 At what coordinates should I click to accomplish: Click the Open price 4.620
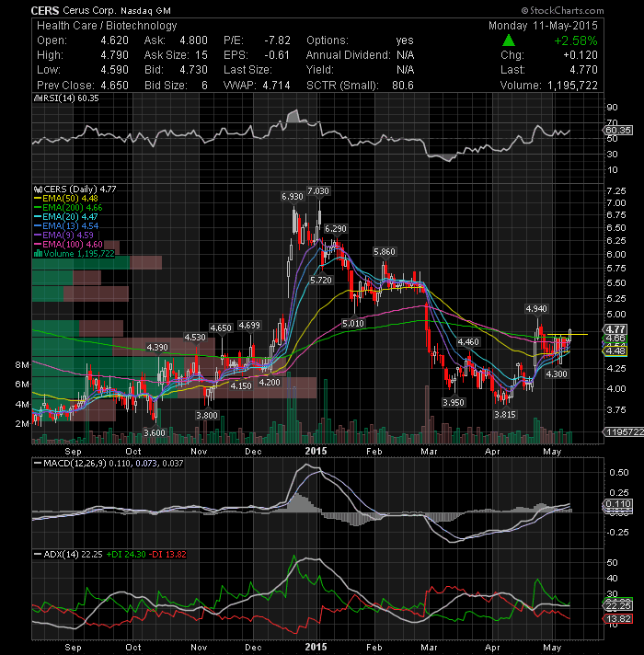click(114, 40)
